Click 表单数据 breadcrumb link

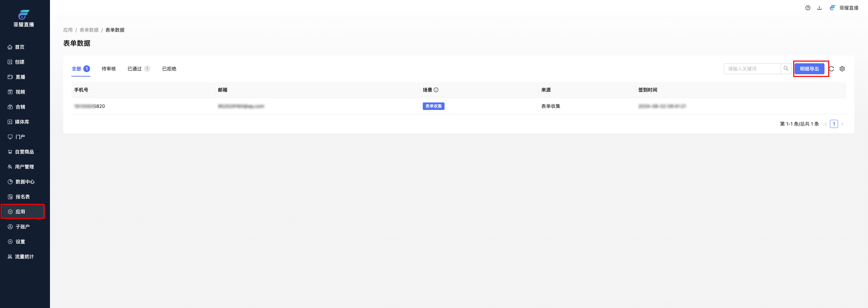click(89, 30)
